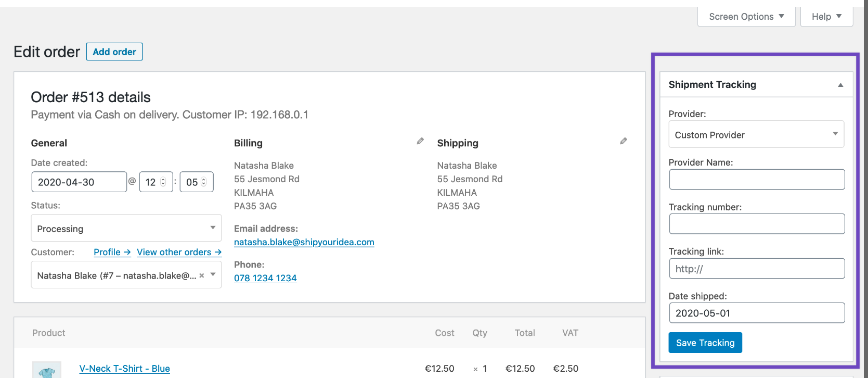Click the Provider Name input field

757,180
